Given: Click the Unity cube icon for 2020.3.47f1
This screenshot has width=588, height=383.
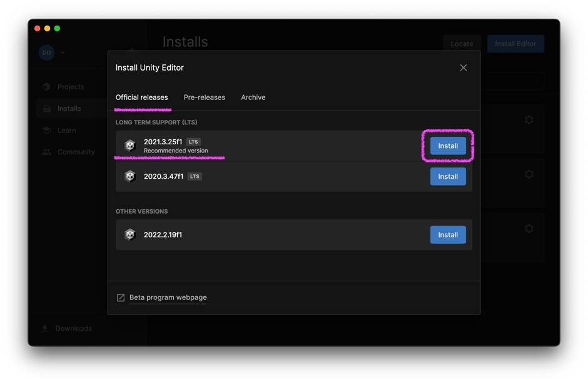Looking at the screenshot, I should pos(129,176).
